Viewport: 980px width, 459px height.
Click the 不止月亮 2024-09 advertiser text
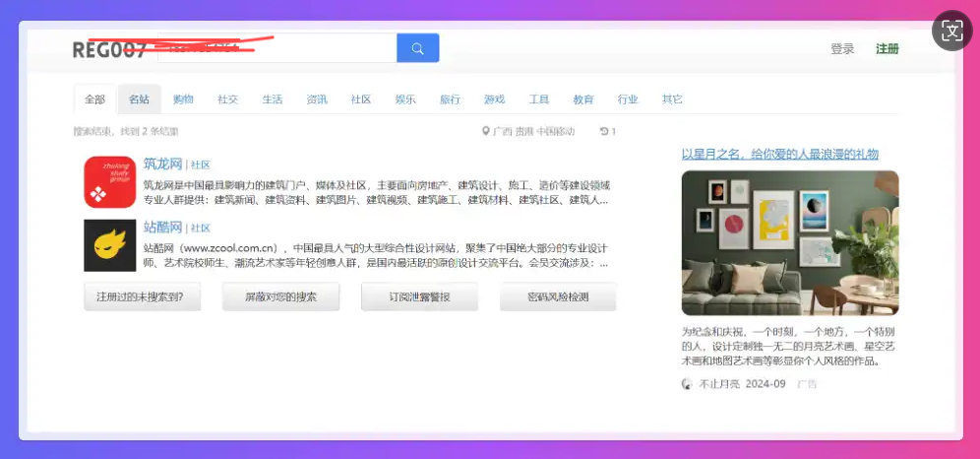(x=742, y=384)
